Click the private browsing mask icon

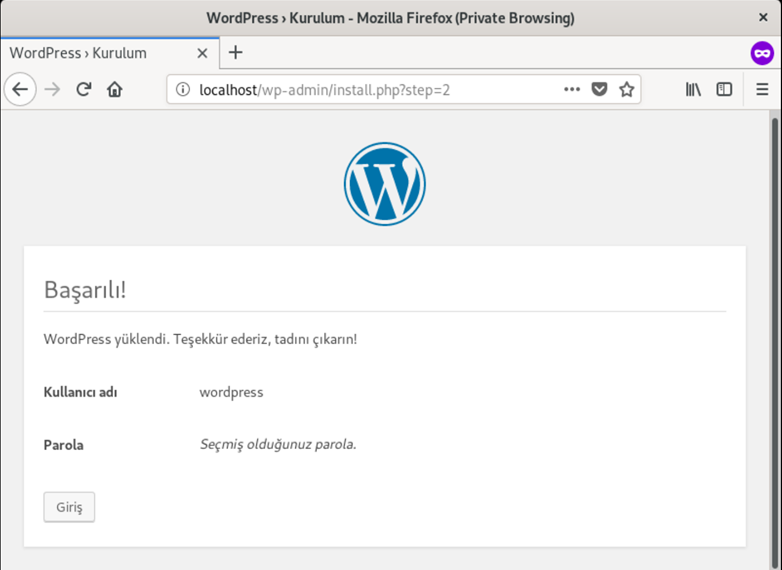click(762, 53)
